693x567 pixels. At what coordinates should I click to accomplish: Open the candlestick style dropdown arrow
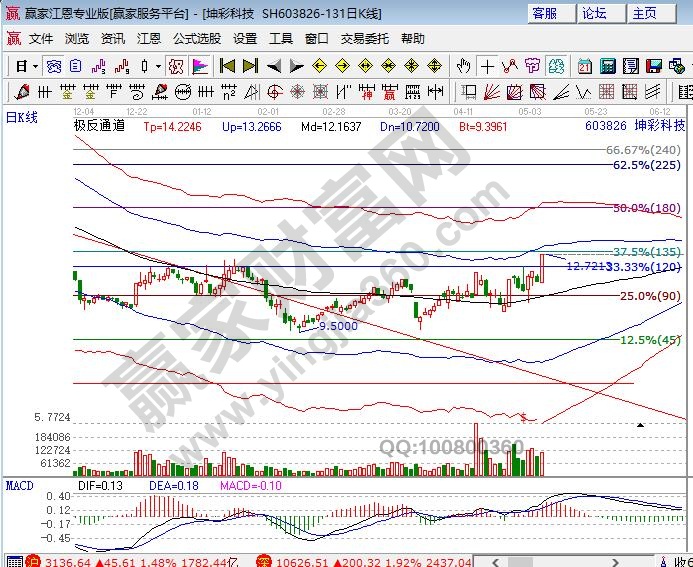(158, 66)
